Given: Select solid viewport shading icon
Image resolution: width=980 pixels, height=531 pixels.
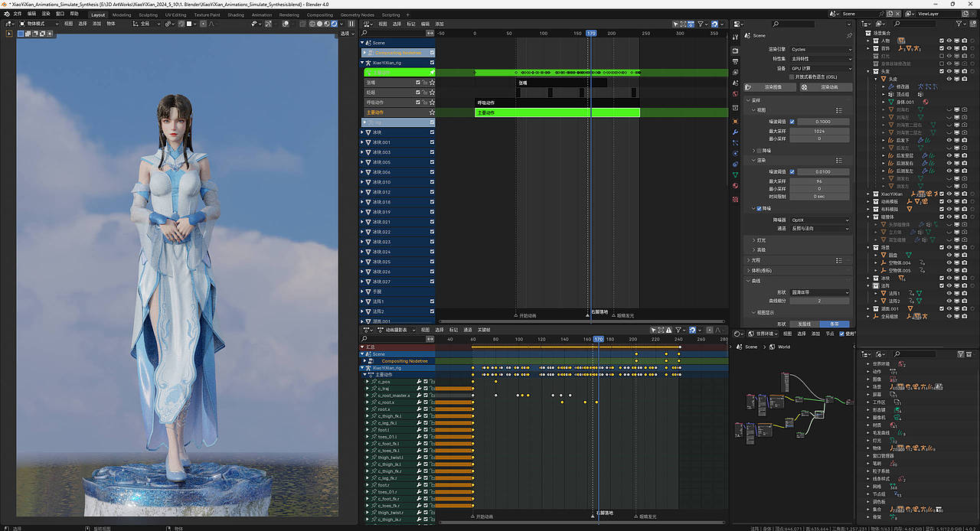Looking at the screenshot, I should (318, 24).
